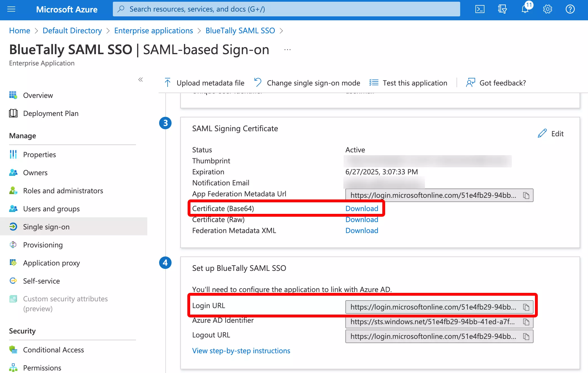588x373 pixels.
Task: Click the Self-service icon
Action: (13, 281)
